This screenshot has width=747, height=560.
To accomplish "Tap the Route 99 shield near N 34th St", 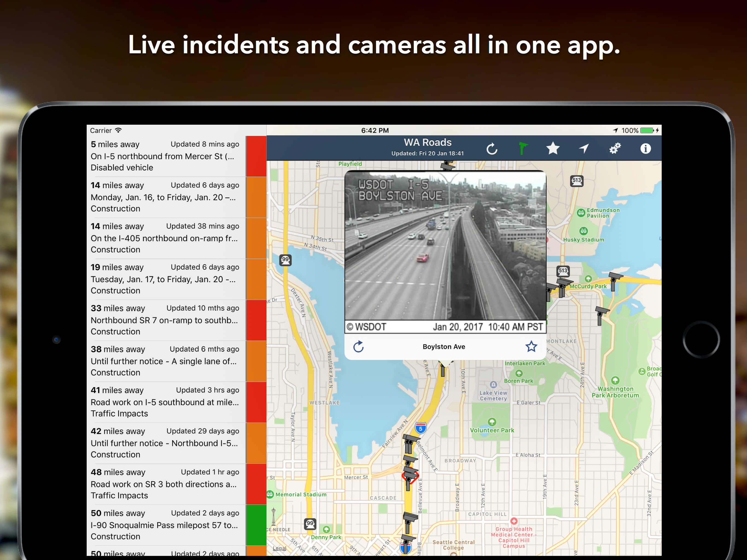I will [x=285, y=260].
